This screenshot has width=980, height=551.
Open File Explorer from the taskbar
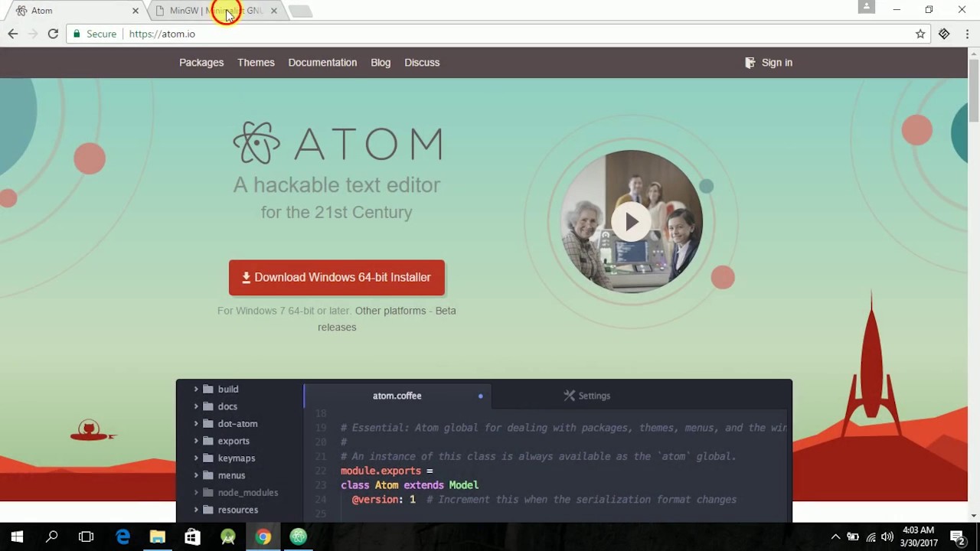click(158, 537)
